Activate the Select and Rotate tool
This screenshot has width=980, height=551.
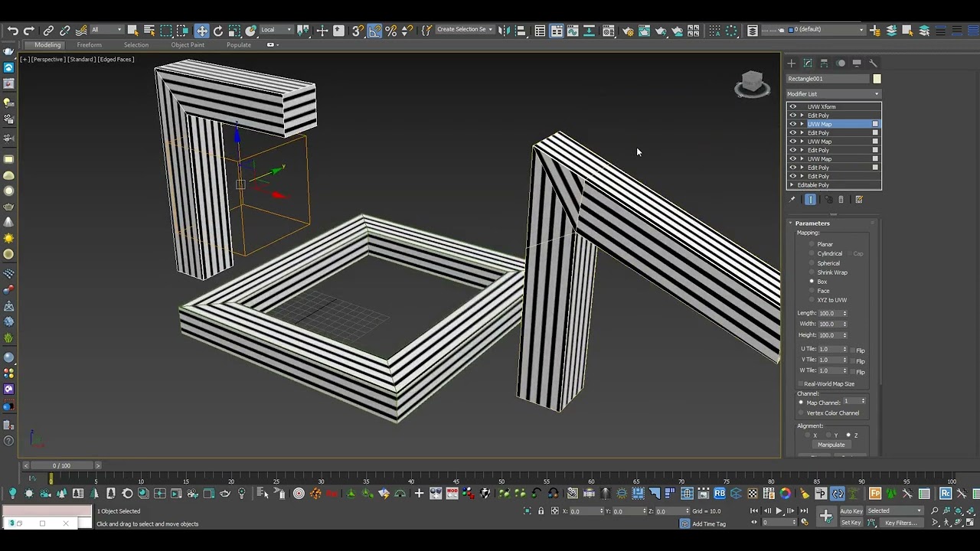218,30
